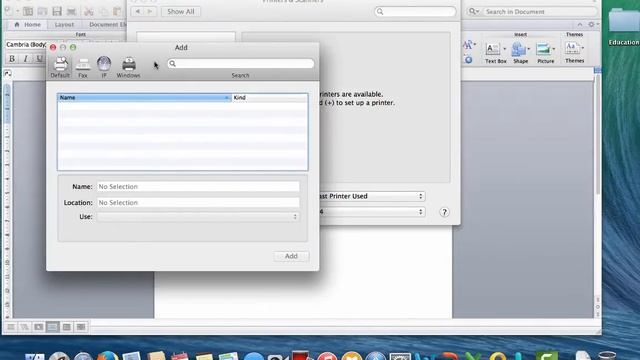640x360 pixels.
Task: Open the Last Printer Used dropdown
Action: [x=371, y=196]
